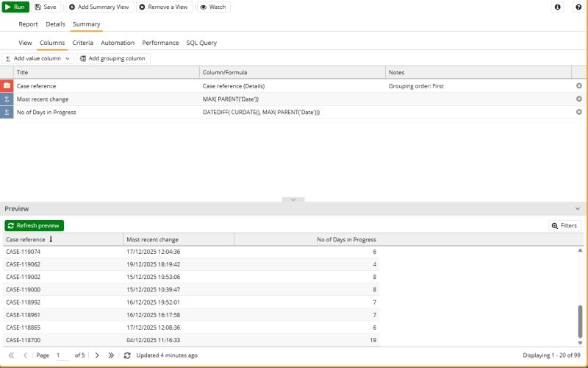Click the Title column header
This screenshot has width=588, height=368.
pos(107,72)
